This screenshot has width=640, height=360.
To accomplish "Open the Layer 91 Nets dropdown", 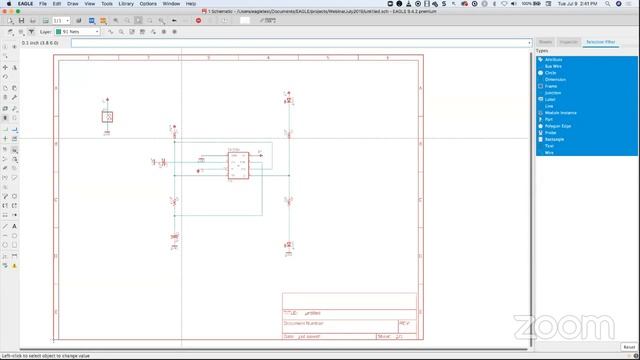I will click(x=78, y=31).
